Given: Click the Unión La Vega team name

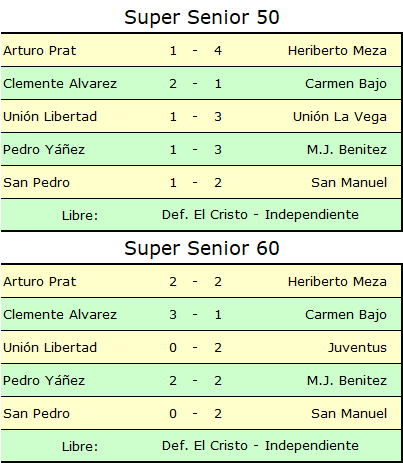Looking at the screenshot, I should pos(340,117).
